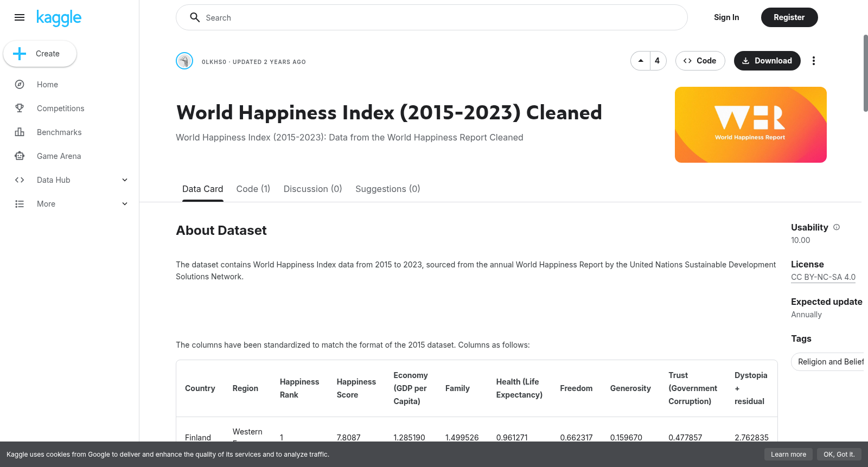This screenshot has height=467, width=868.
Task: Click the page vertical scrollbar
Action: tap(865, 73)
